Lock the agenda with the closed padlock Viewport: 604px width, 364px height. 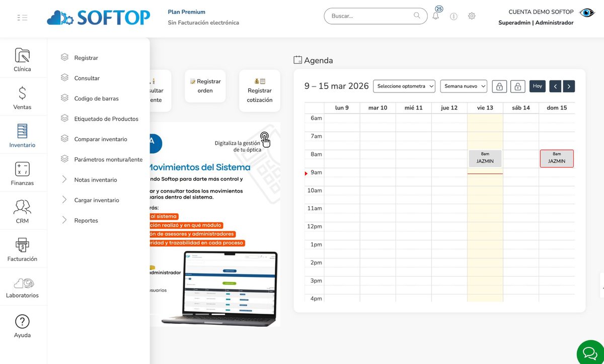[x=499, y=86]
